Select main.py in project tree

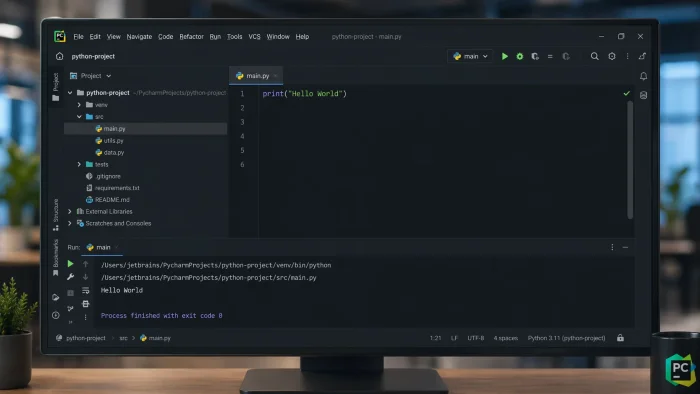(x=146, y=129)
